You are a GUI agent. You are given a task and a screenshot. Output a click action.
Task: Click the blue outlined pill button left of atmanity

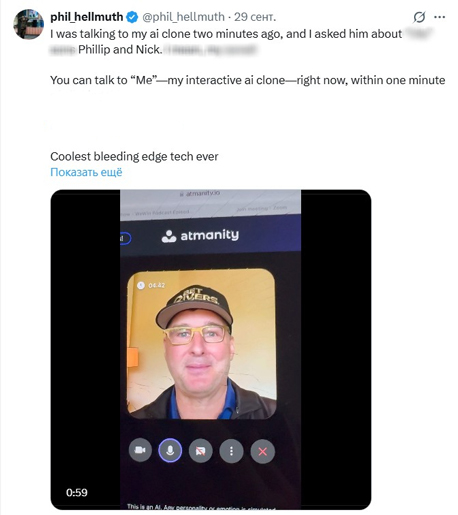pyautogui.click(x=126, y=238)
